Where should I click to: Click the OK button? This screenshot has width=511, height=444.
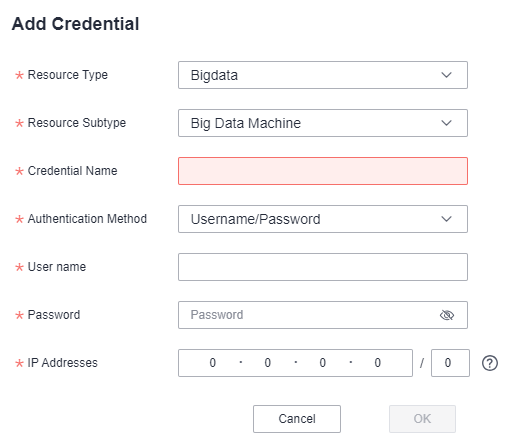click(x=422, y=419)
